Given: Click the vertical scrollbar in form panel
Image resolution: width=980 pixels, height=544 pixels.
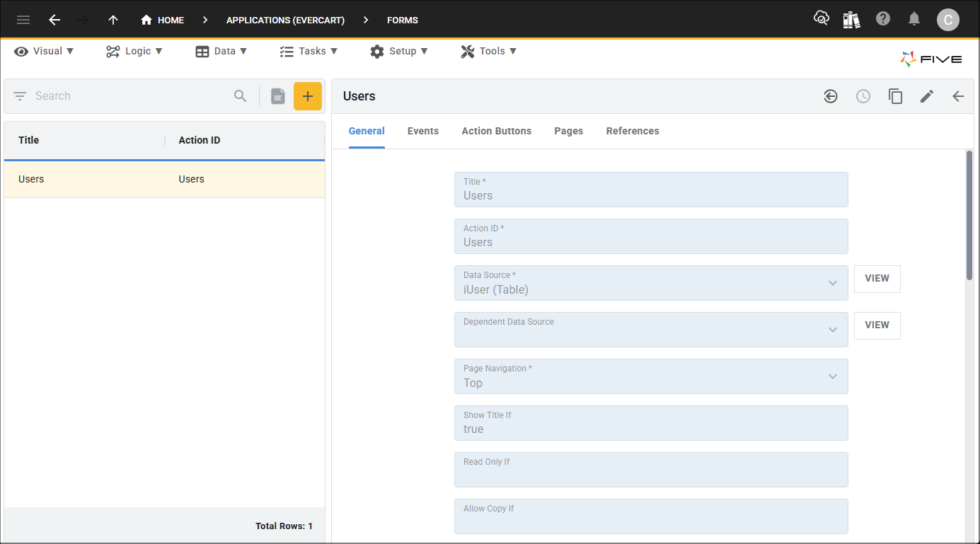Looking at the screenshot, I should point(969,216).
